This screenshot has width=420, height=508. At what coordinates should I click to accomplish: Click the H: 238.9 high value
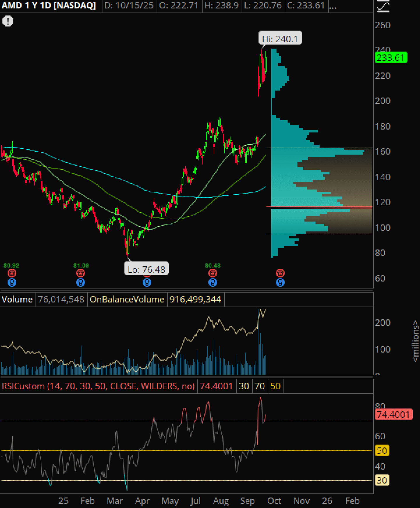(221, 6)
